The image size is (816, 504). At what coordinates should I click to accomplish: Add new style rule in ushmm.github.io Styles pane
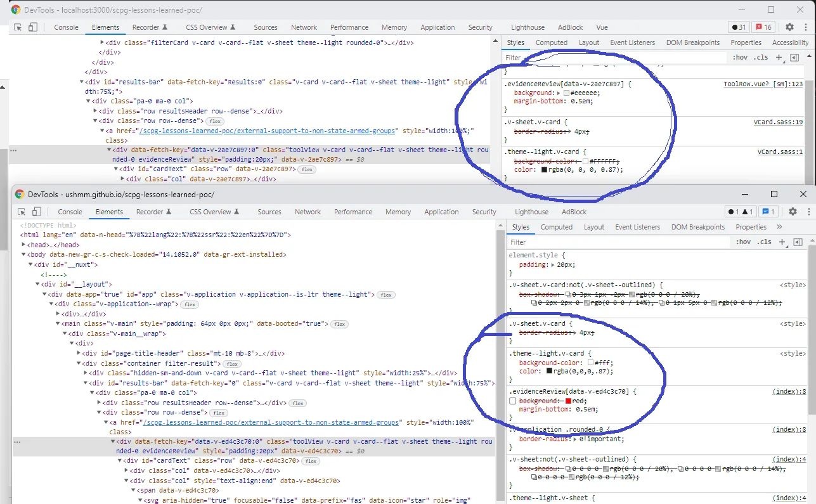tap(782, 242)
